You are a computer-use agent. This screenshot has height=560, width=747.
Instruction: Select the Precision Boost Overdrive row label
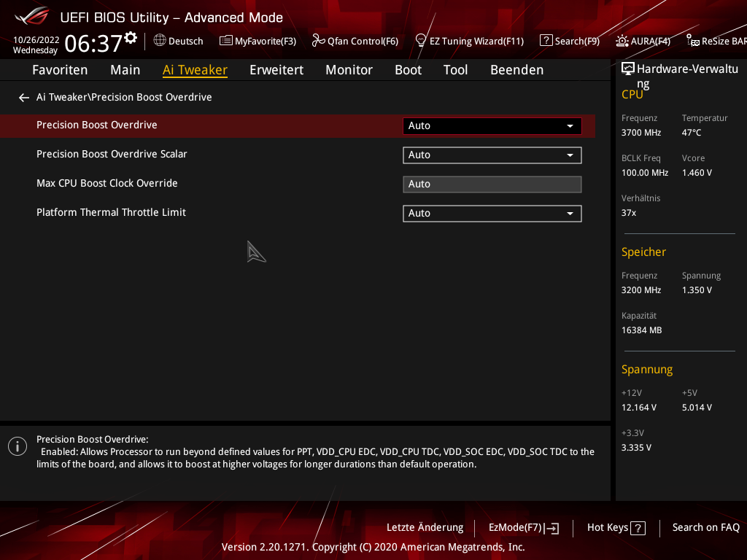coord(97,125)
